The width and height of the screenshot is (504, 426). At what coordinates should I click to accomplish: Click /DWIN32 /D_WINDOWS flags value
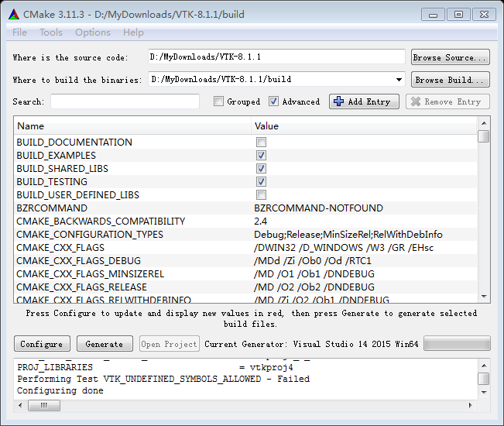coord(344,248)
